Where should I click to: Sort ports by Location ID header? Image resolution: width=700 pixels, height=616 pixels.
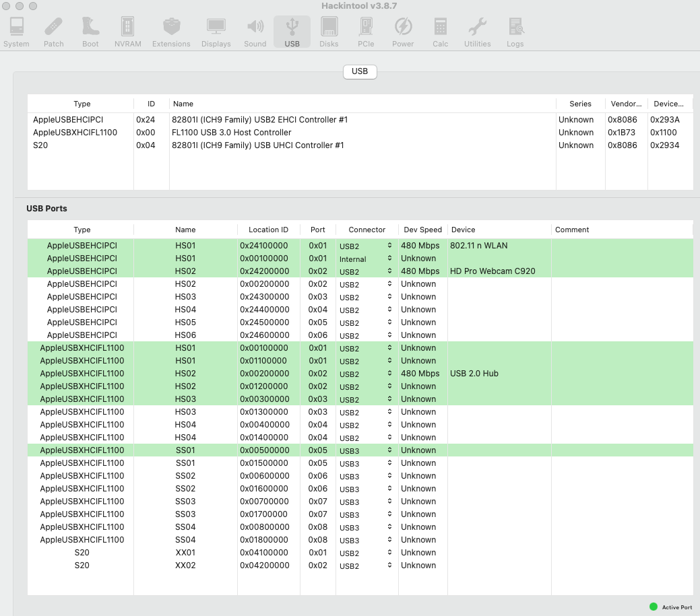[x=268, y=230]
